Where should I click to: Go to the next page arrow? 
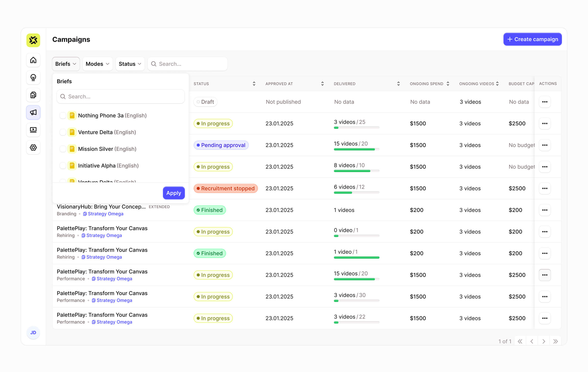pos(544,341)
